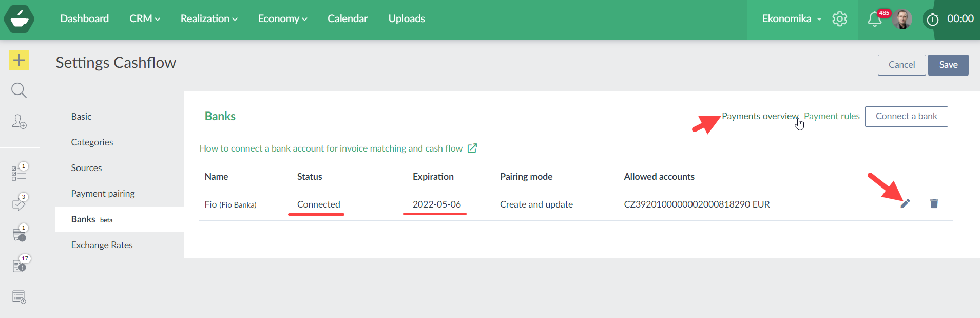Select Payment pairing settings tab

[103, 194]
